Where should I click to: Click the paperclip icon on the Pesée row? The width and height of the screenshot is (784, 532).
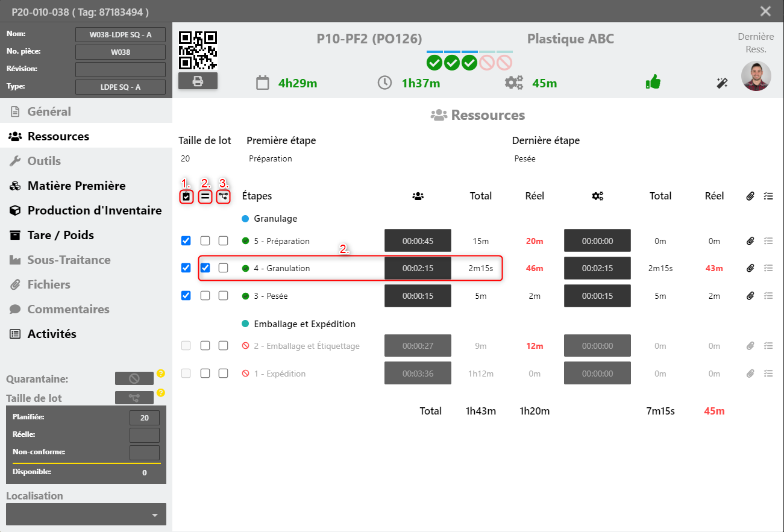point(750,296)
